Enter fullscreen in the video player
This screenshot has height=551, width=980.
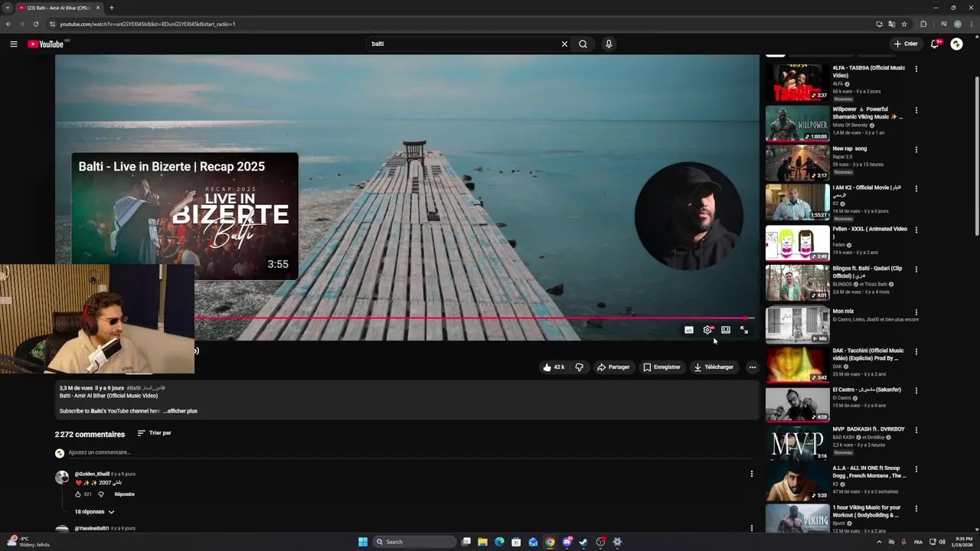click(x=744, y=330)
